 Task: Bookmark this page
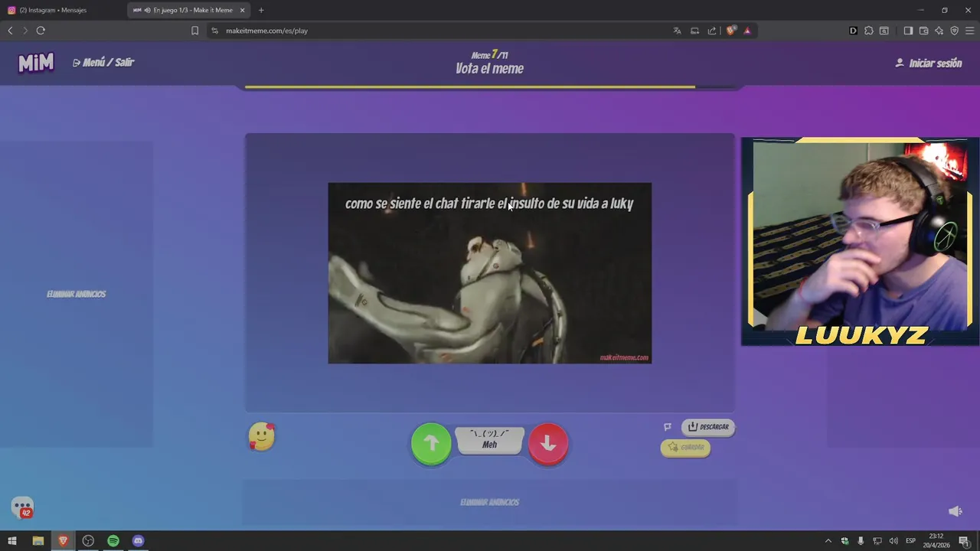(194, 31)
